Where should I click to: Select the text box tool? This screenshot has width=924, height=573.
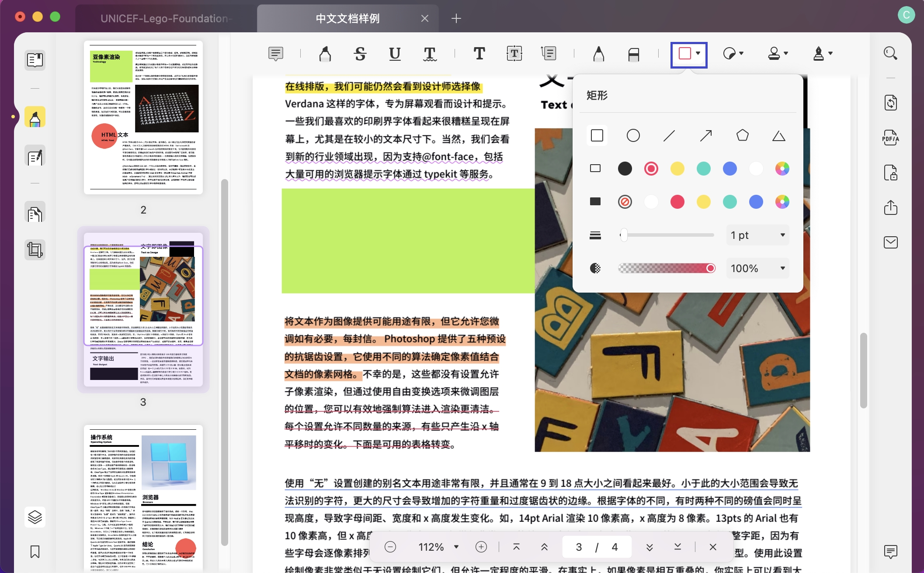(514, 54)
